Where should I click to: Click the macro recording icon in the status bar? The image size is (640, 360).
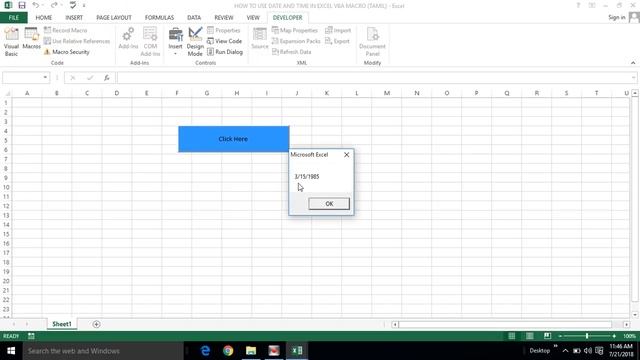31,336
